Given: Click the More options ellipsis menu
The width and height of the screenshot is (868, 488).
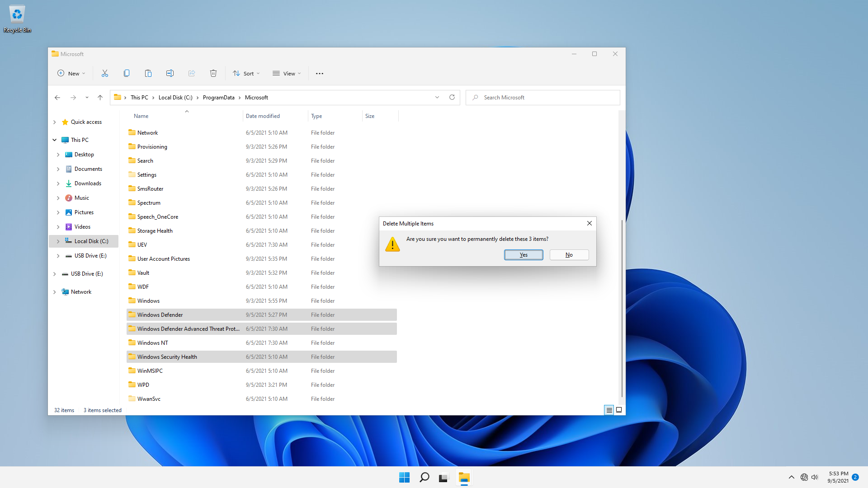Looking at the screenshot, I should 320,73.
